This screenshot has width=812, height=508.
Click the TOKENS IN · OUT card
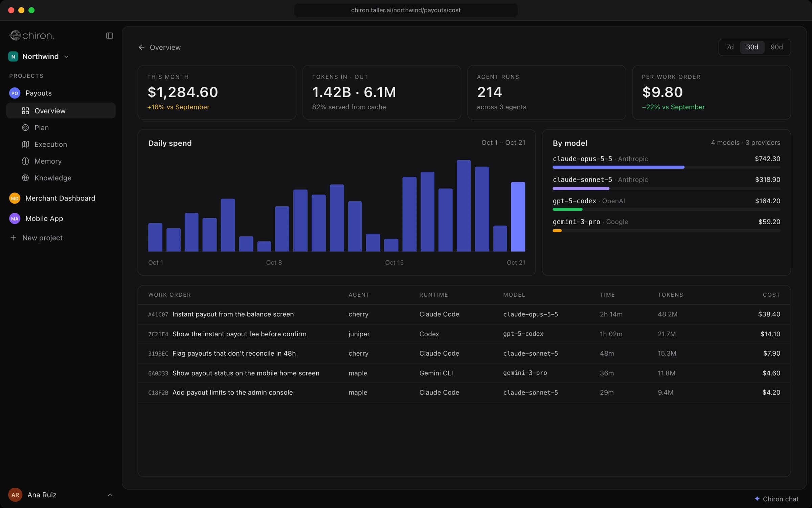pyautogui.click(x=382, y=92)
